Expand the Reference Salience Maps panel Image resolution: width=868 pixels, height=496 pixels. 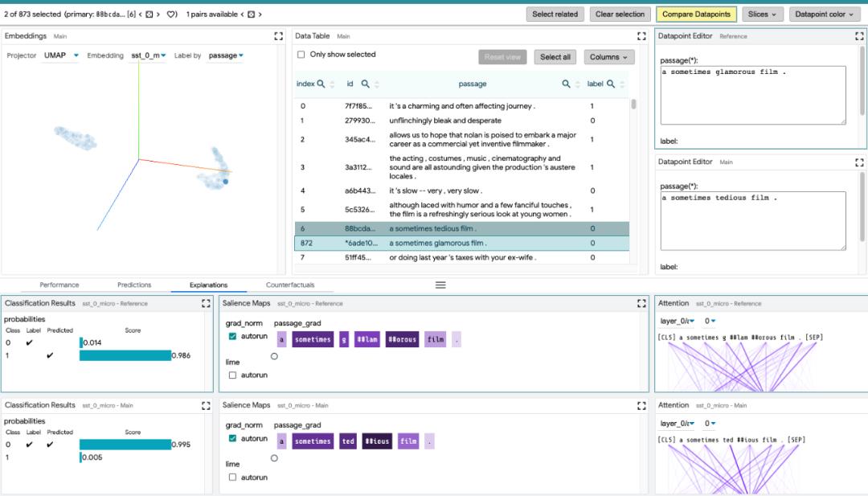(x=641, y=303)
